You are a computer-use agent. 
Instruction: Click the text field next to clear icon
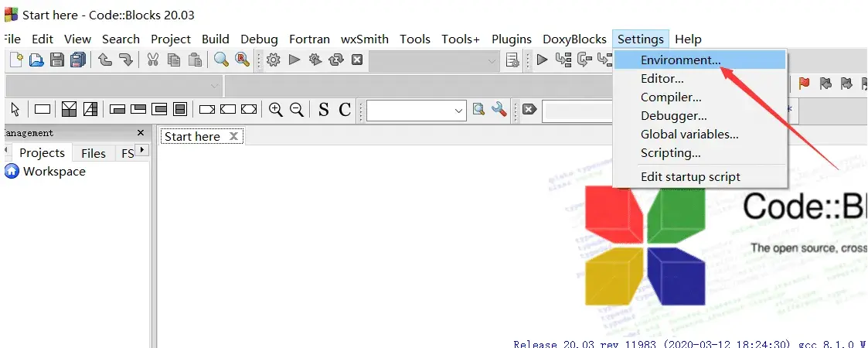click(577, 111)
